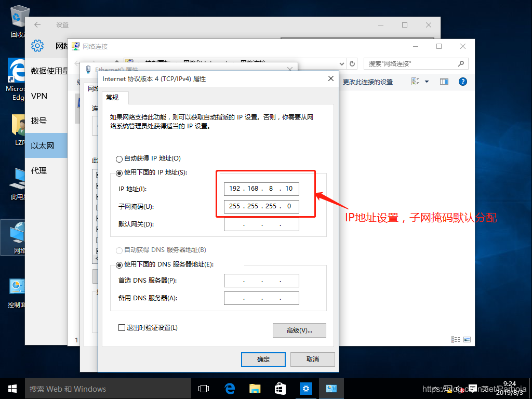Switch to details view icon at bottom right
Viewport: 532px width, 399px height.
coord(456,339)
